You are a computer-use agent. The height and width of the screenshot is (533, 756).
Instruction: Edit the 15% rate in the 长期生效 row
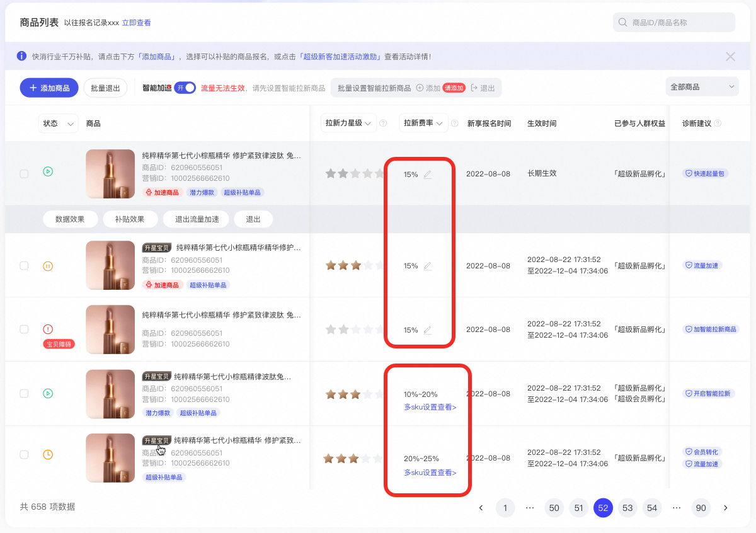point(428,175)
